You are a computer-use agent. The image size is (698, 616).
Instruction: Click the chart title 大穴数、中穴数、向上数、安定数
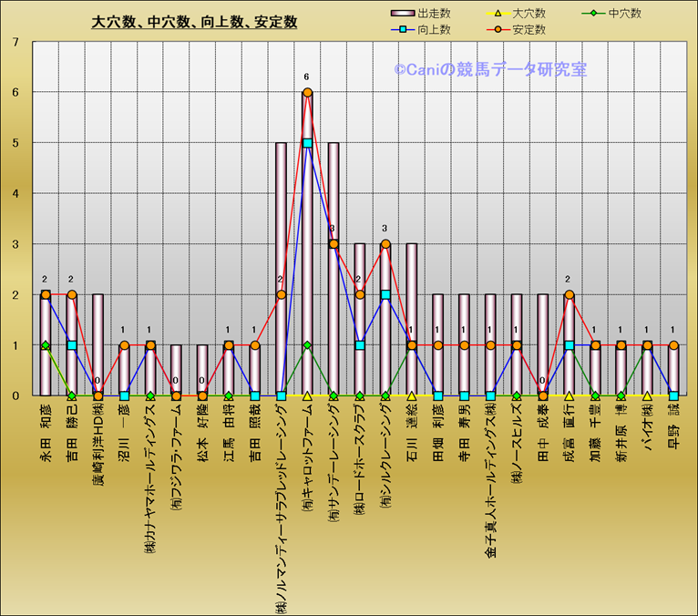point(194,23)
